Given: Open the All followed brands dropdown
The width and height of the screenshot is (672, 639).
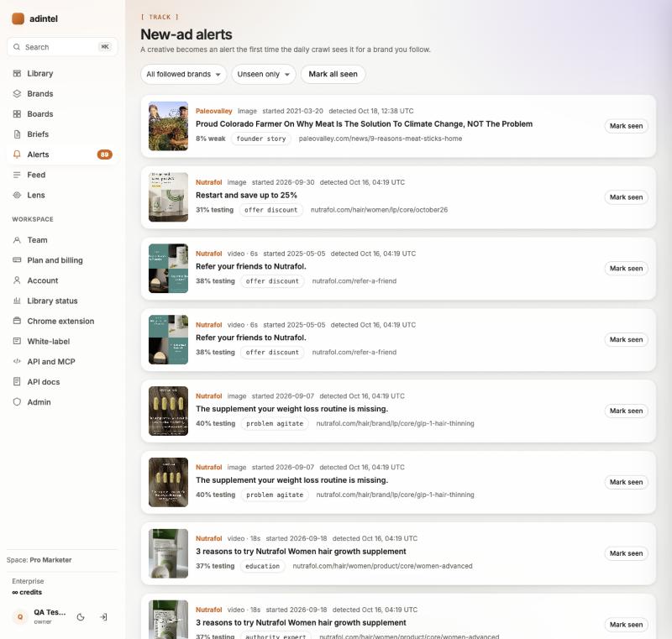Looking at the screenshot, I should tap(183, 74).
